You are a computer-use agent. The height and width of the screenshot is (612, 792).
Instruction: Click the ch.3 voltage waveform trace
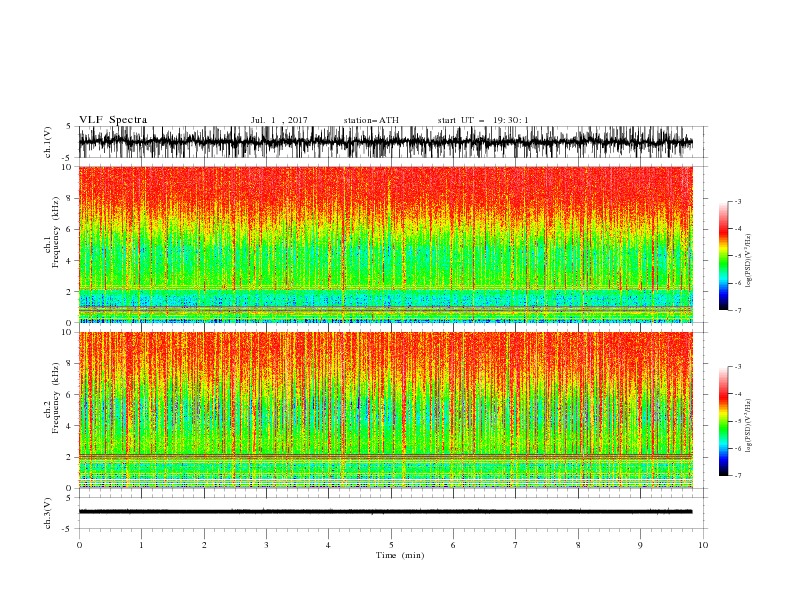[x=385, y=512]
